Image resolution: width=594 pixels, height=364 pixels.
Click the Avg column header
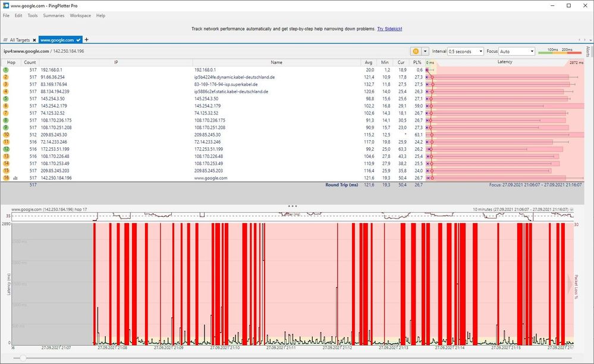pos(368,62)
